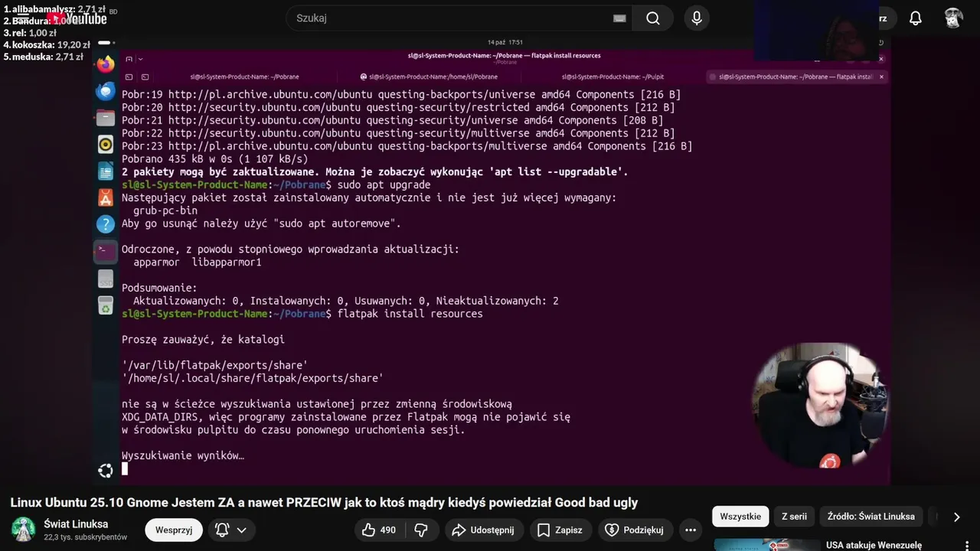Image resolution: width=980 pixels, height=551 pixels.
Task: Click the Zapisz save button
Action: pyautogui.click(x=560, y=530)
